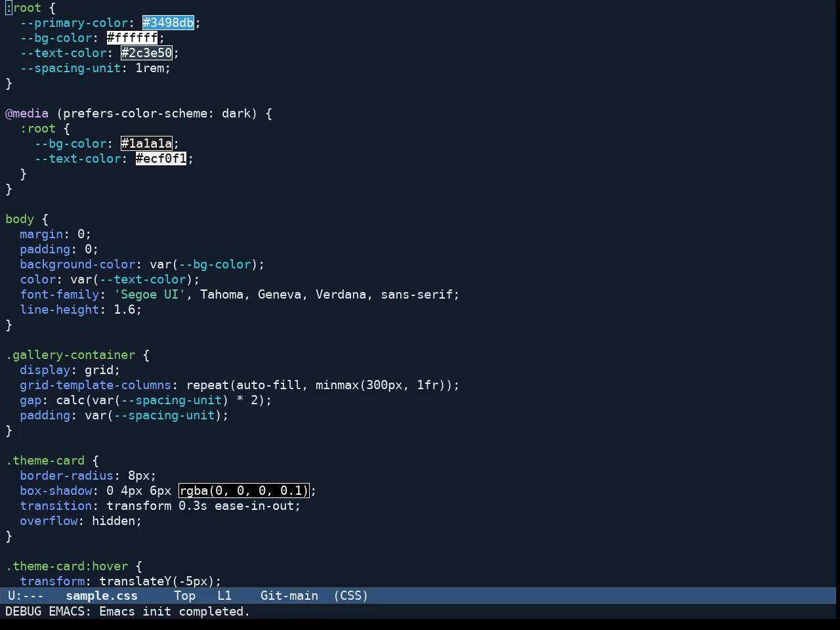Screen dimensions: 840x630
Task: Click the #3498db primary color value
Action: [168, 23]
